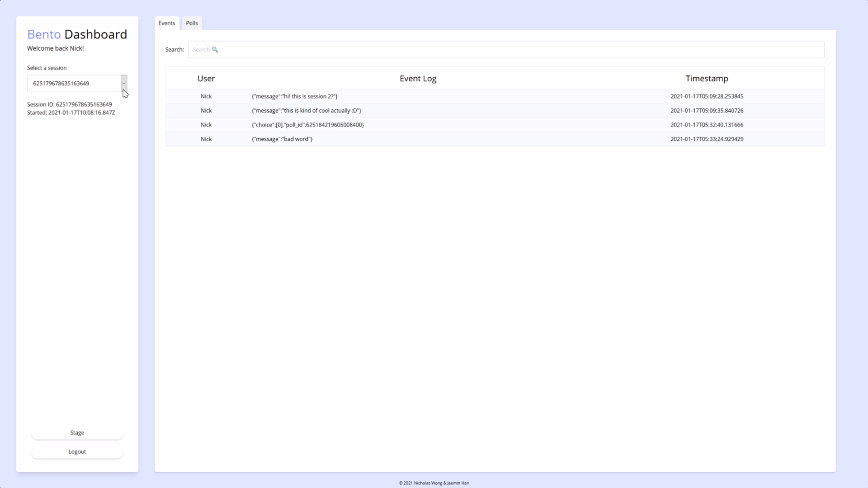Select the "bad word" message event

(282, 139)
